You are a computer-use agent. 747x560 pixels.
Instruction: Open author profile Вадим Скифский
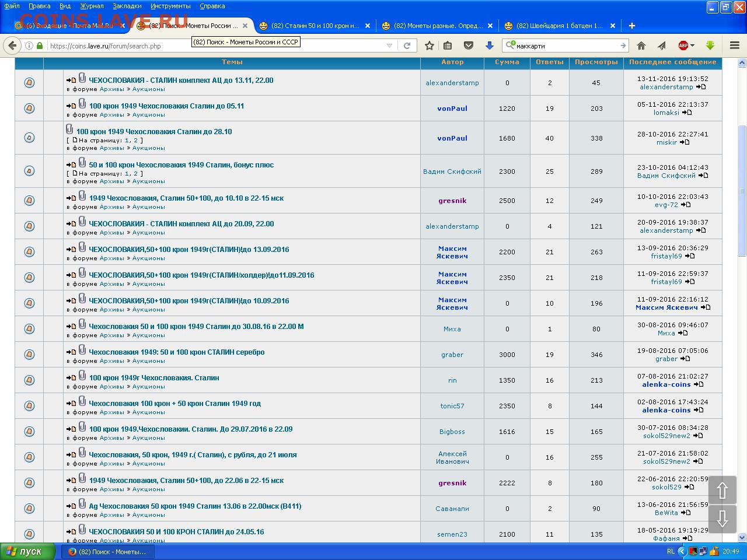point(452,171)
